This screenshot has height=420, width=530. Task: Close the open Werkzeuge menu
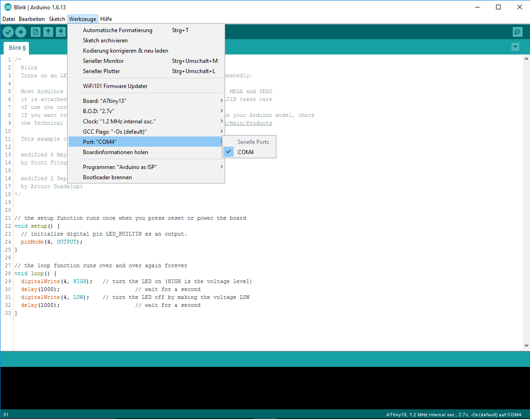click(83, 19)
